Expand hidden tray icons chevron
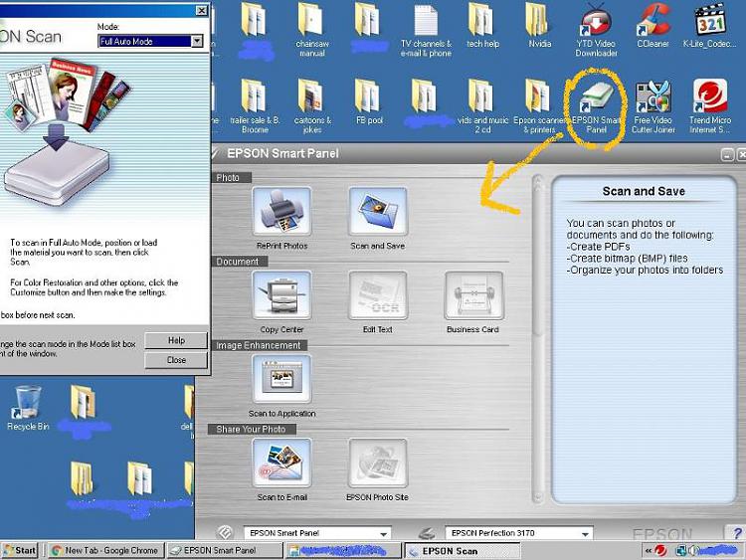746x560 pixels. point(648,551)
